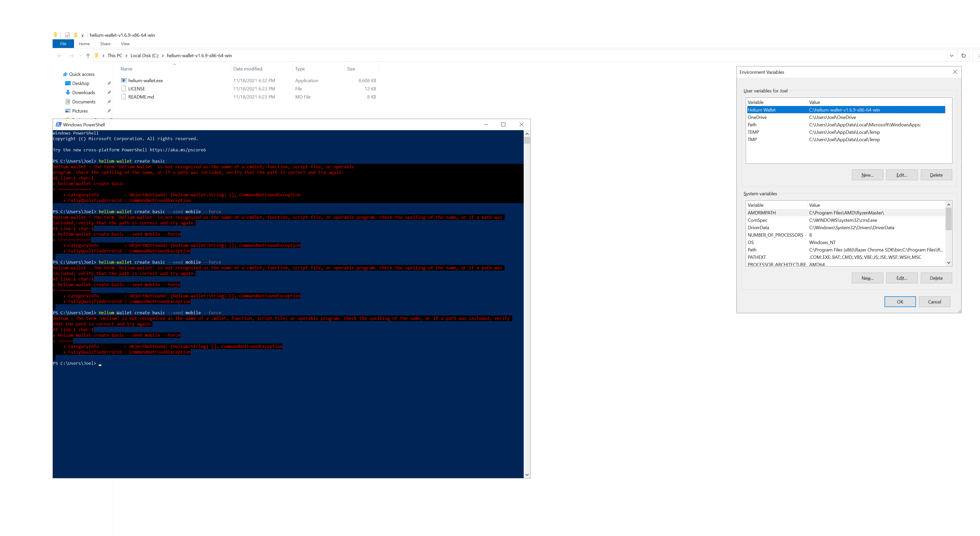Click the Quick access star icon

(65, 74)
